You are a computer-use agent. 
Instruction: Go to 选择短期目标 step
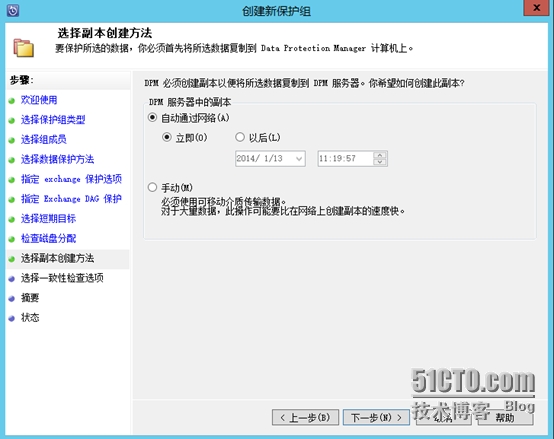[x=48, y=219]
